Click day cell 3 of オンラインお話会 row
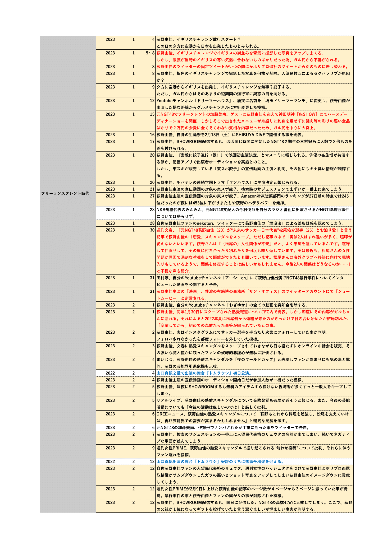 pos(153,346)
